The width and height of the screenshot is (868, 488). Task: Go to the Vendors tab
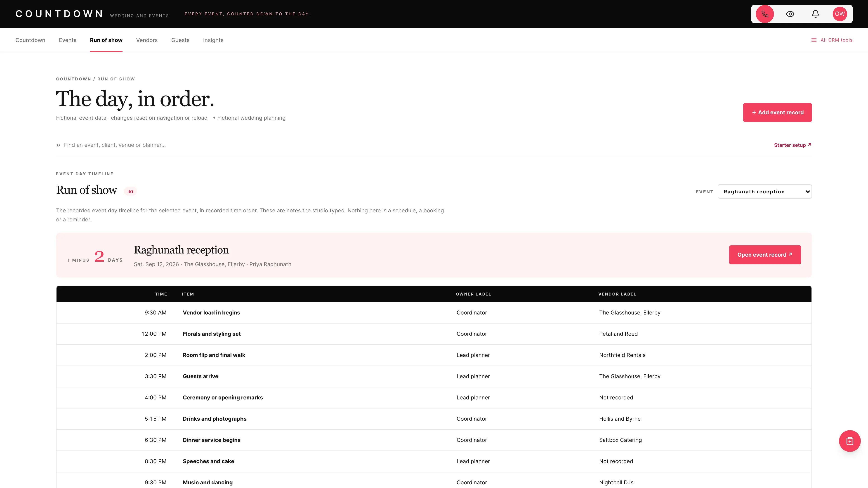147,40
